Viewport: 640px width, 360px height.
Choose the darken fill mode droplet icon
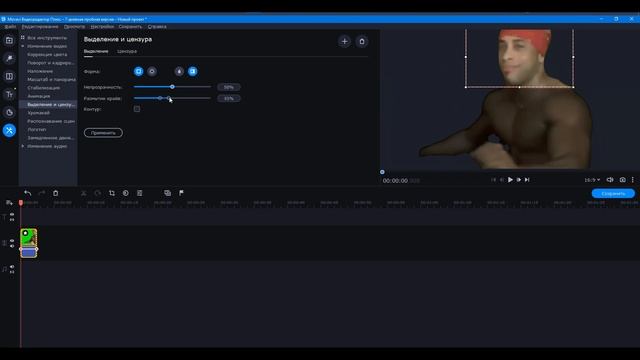click(179, 71)
